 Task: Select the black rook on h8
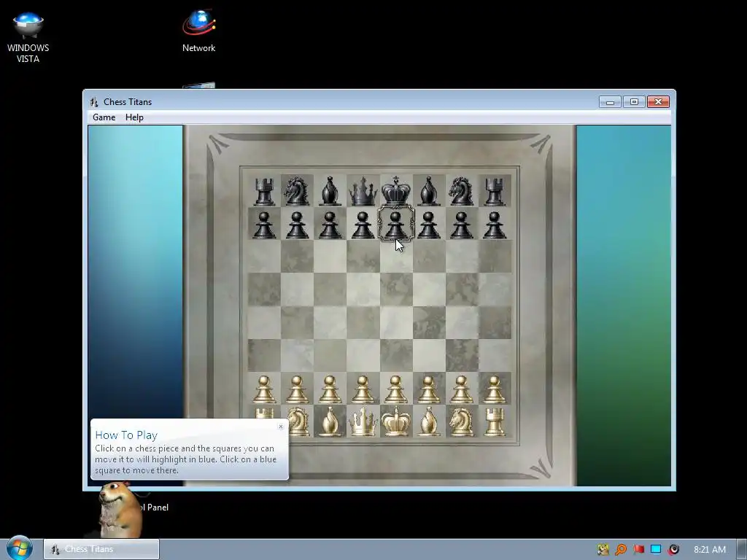pyautogui.click(x=495, y=191)
